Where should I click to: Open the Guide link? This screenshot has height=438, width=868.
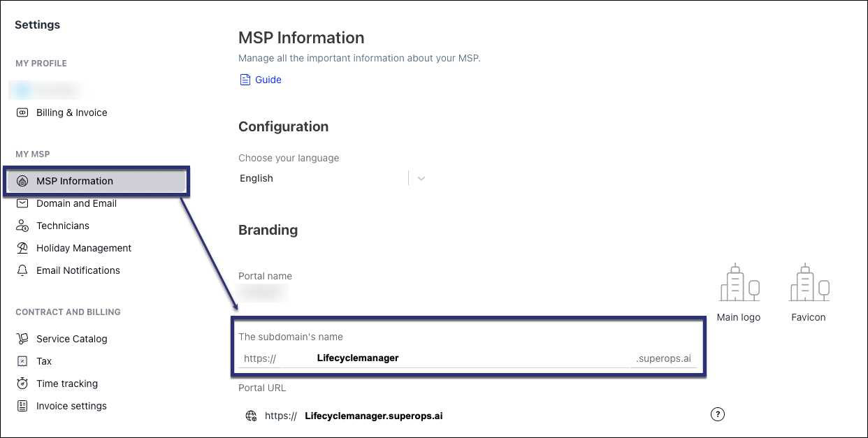pyautogui.click(x=268, y=80)
